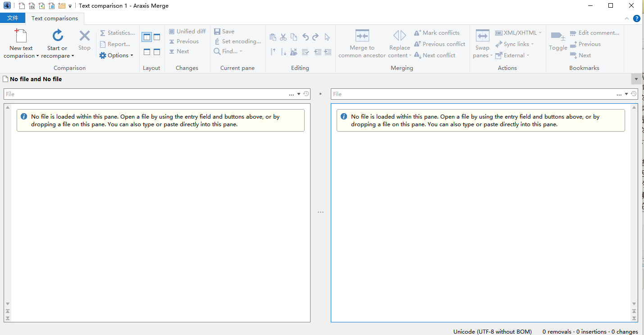Redo the last undone edit
The width and height of the screenshot is (644, 335).
pyautogui.click(x=315, y=37)
